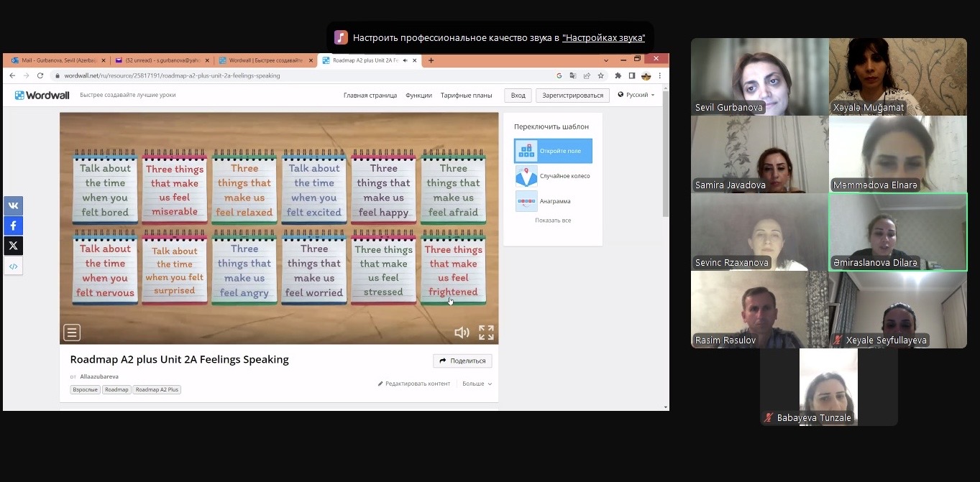Viewport: 980px width, 482px height.
Task: Expand Показать все templates list
Action: [553, 221]
